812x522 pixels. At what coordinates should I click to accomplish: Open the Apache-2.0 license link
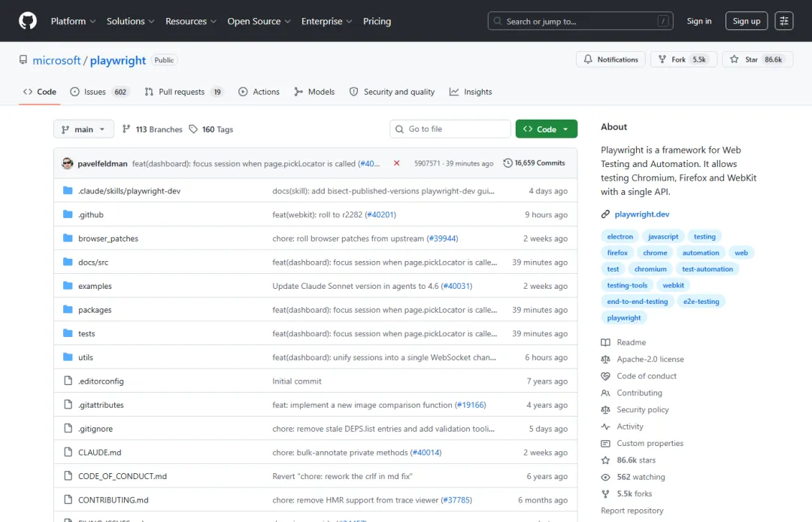coord(650,360)
